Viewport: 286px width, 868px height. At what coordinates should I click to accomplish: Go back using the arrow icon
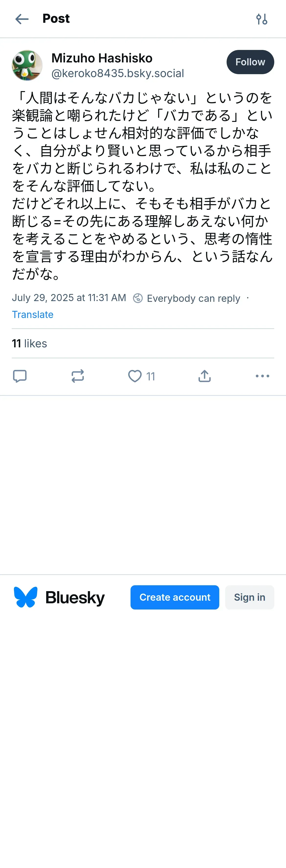click(22, 19)
